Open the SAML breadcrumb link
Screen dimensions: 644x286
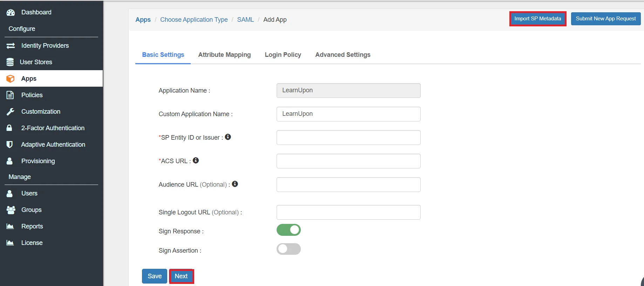tap(245, 20)
